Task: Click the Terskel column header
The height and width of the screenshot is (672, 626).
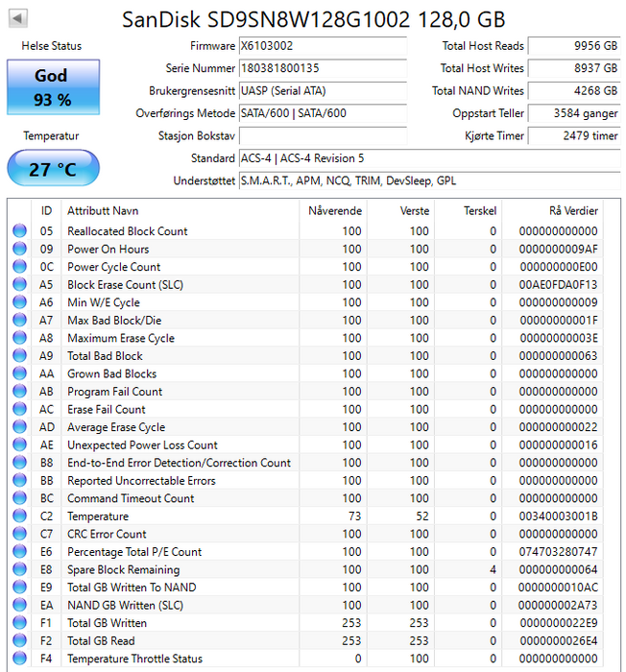Action: 469,211
